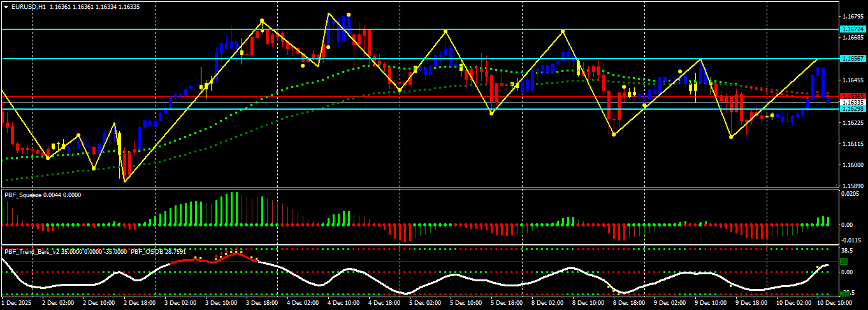868x310 pixels.
Task: Click the "9 Dec 18:00" time label
Action: [x=752, y=304]
